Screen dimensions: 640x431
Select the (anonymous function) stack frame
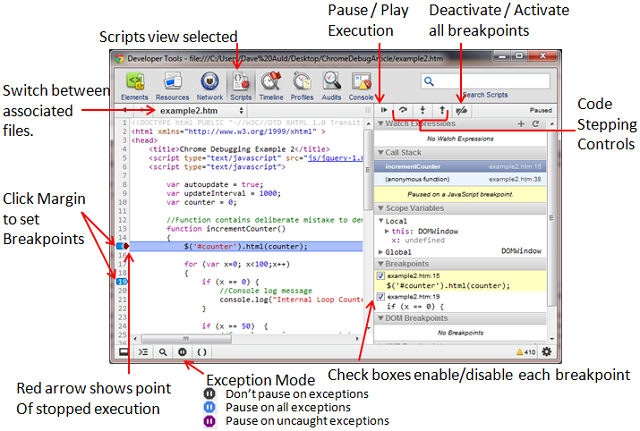pos(460,179)
